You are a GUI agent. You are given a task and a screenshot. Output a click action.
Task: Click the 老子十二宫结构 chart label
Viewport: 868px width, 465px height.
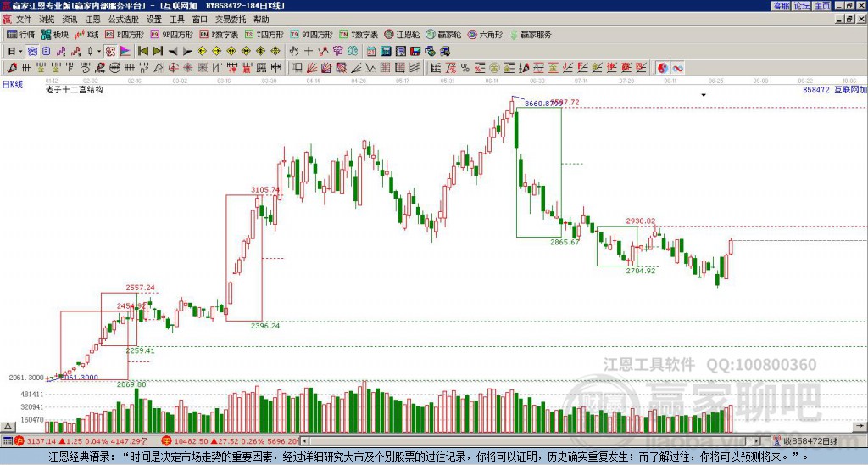click(x=75, y=90)
